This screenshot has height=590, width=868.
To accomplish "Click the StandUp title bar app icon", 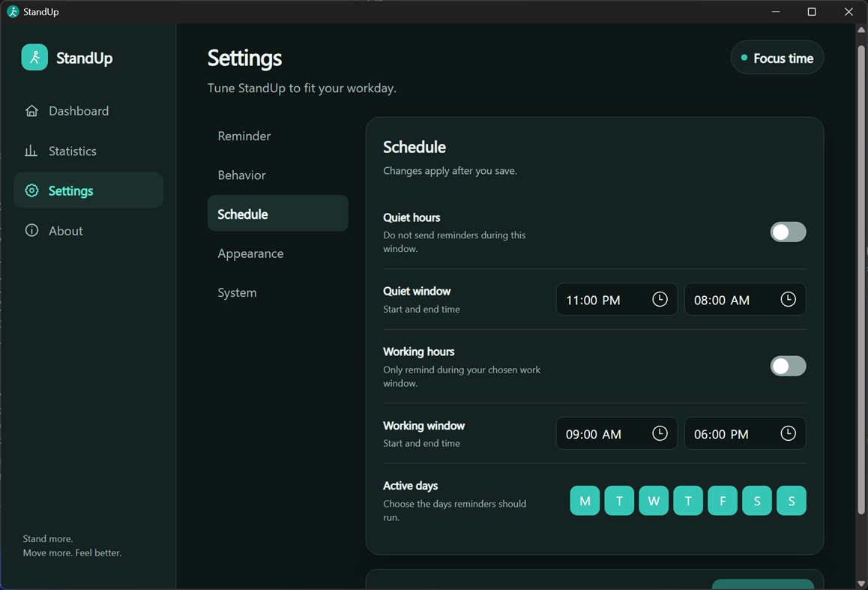I will click(13, 12).
